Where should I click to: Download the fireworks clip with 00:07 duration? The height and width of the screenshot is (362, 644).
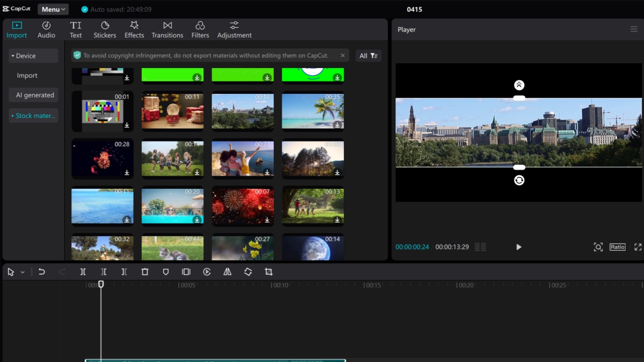click(x=267, y=219)
